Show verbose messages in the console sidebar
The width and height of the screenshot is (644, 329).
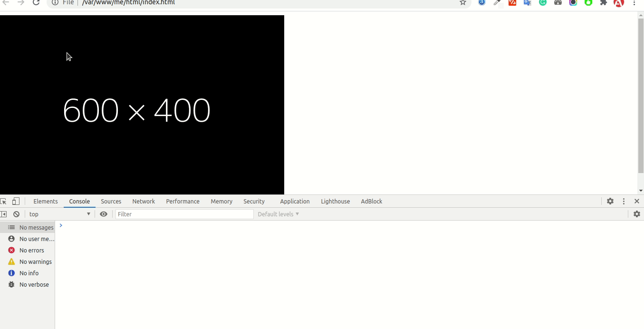(x=29, y=284)
